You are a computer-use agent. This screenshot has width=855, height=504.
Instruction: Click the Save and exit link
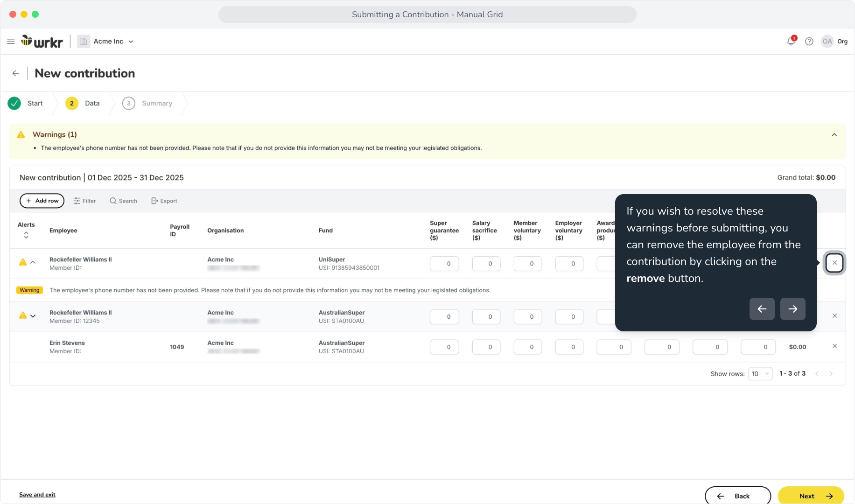tap(37, 495)
